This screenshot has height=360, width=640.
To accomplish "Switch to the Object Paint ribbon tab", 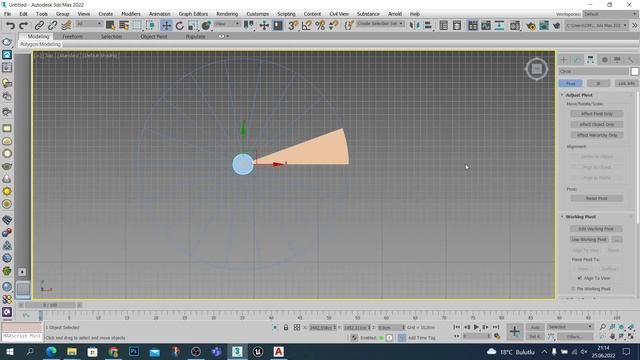I will point(153,36).
